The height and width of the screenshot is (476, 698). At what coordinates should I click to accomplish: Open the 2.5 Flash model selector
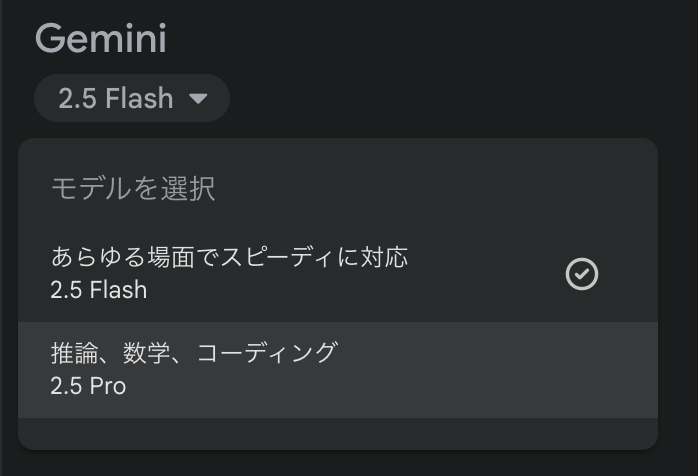point(131,99)
